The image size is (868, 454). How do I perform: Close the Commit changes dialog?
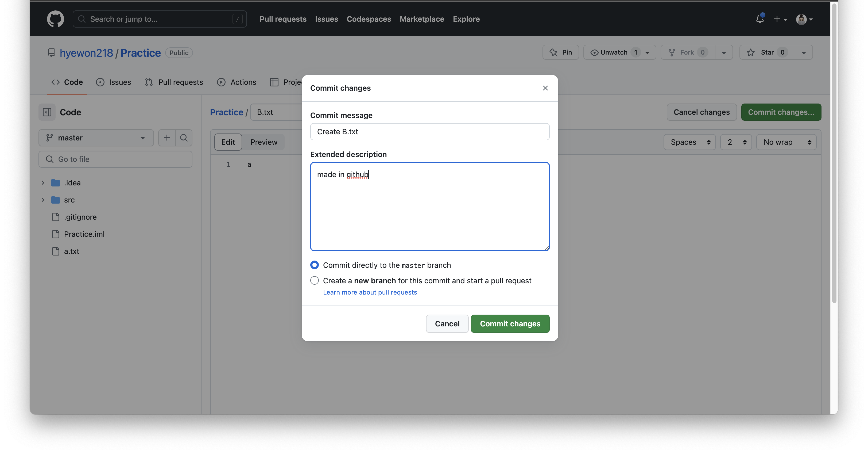point(545,88)
